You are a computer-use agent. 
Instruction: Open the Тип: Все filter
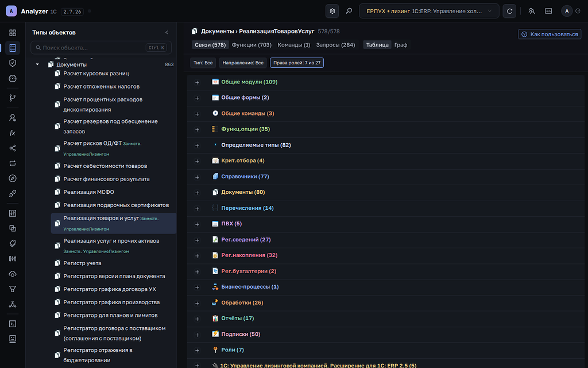click(203, 63)
